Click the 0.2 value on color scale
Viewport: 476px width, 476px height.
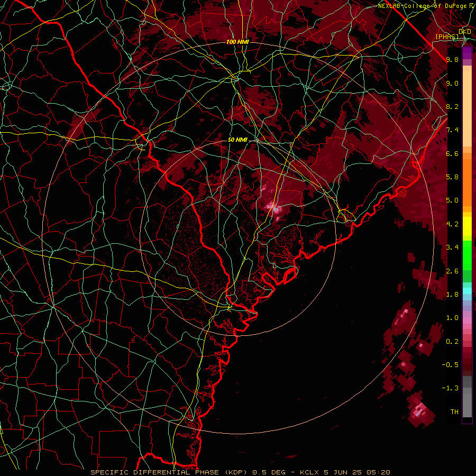[452, 342]
